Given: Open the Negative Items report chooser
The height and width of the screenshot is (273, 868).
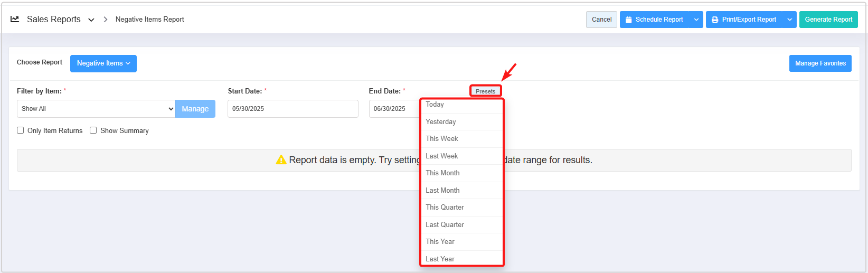Looking at the screenshot, I should coord(103,63).
